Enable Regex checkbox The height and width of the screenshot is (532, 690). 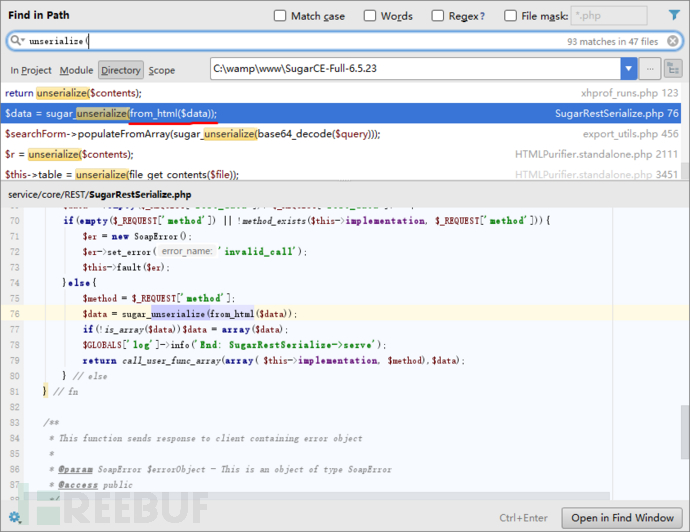point(437,16)
